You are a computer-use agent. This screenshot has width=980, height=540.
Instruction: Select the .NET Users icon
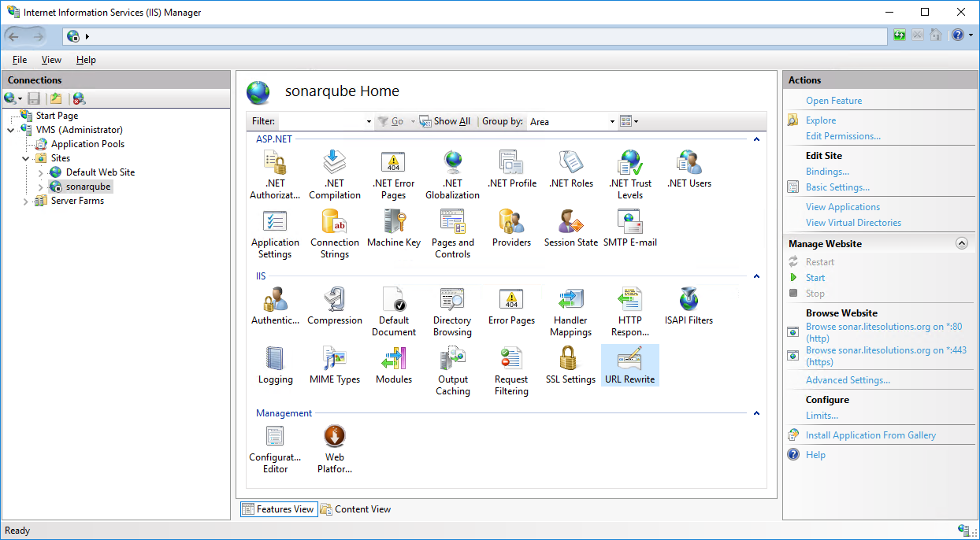click(689, 169)
